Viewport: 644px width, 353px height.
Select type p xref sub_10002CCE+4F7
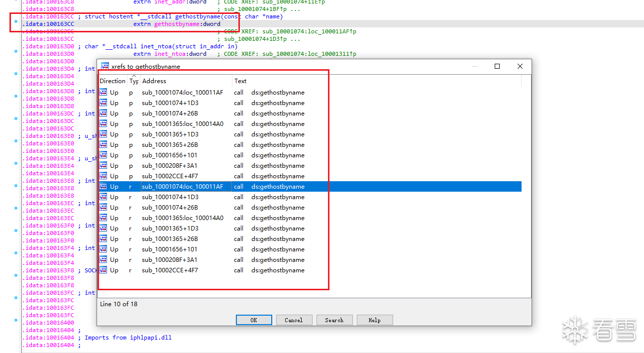(170, 176)
